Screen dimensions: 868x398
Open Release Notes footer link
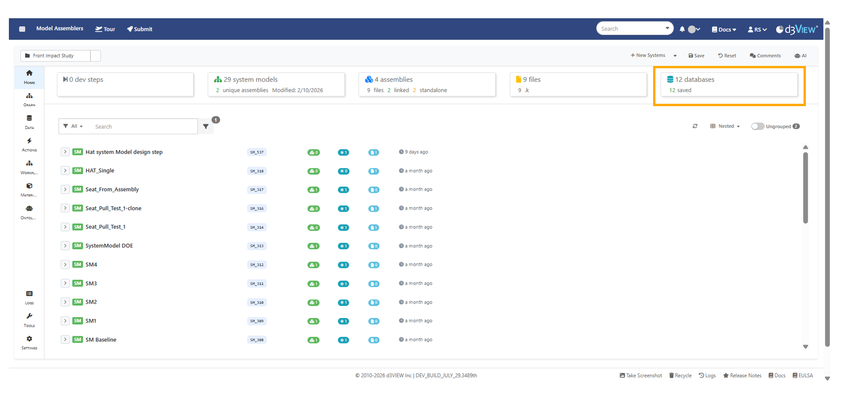742,376
